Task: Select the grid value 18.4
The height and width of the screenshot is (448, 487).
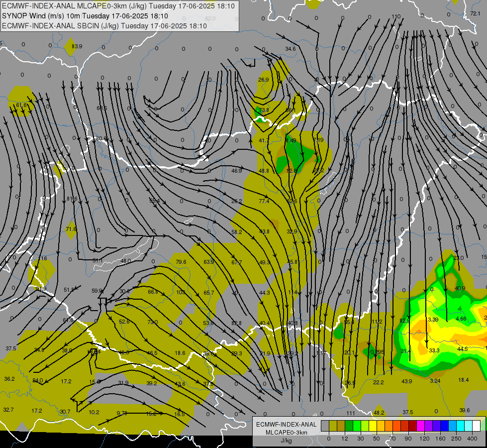Action: click(464, 380)
